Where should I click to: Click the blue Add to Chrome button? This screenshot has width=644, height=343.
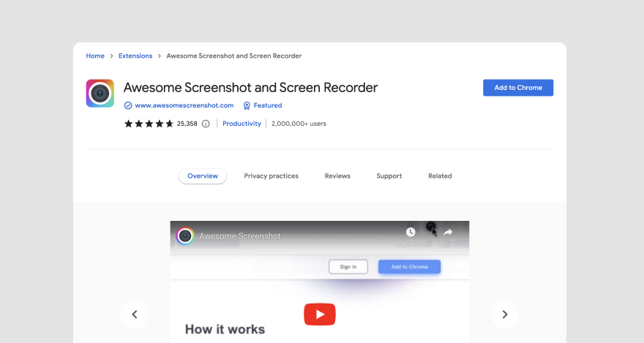518,88
